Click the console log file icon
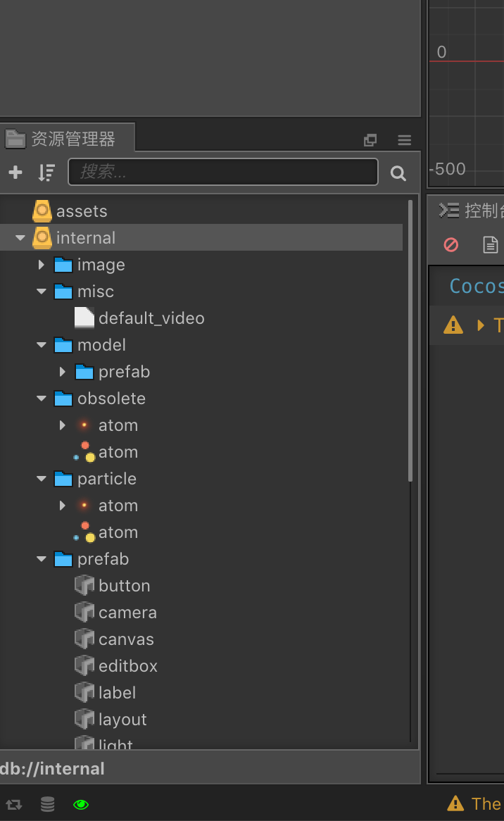The height and width of the screenshot is (821, 504). (x=490, y=244)
